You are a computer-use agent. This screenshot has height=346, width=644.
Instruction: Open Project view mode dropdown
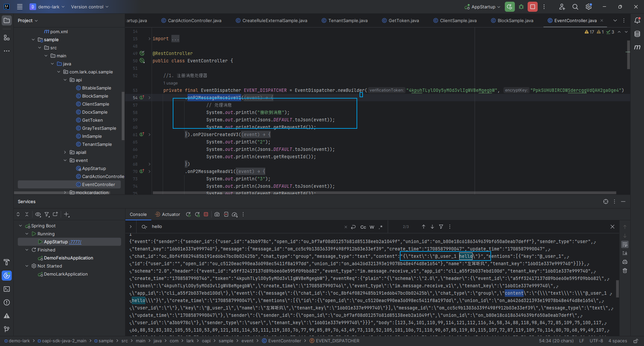28,20
